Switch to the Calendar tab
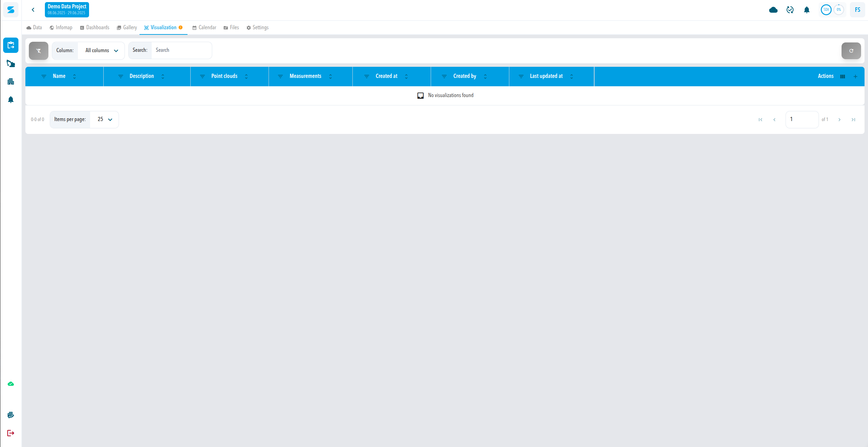The height and width of the screenshot is (447, 868). pos(204,27)
